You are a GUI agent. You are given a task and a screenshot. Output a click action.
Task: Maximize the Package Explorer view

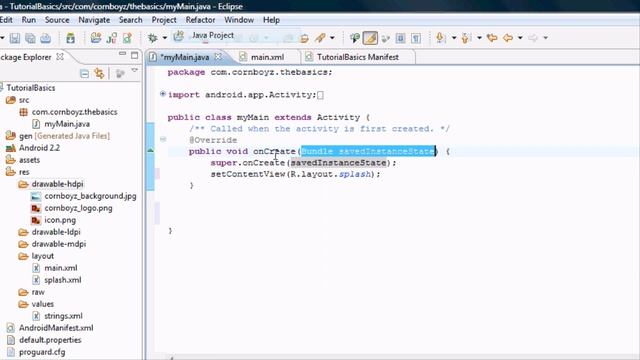(135, 55)
